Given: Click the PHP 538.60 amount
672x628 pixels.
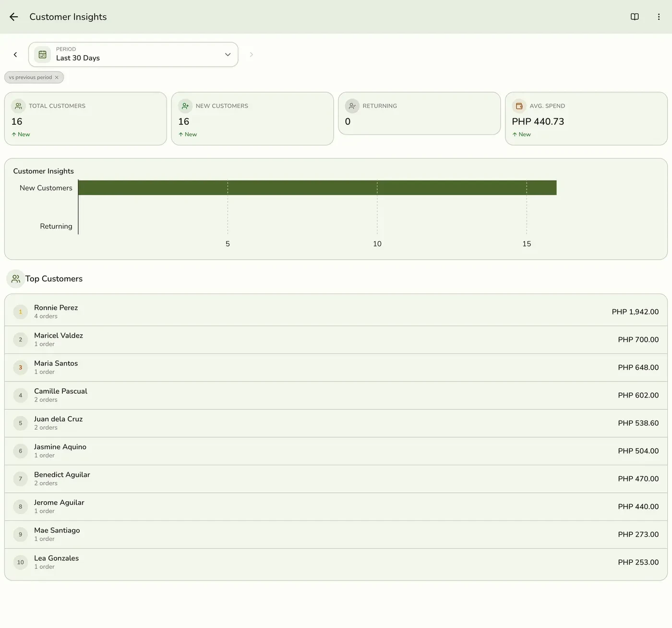Looking at the screenshot, I should pos(638,423).
